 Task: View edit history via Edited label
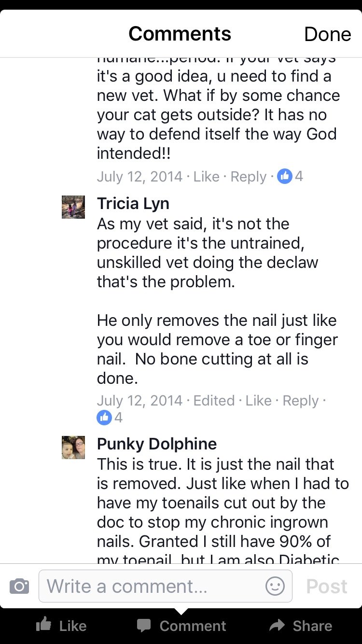214,401
